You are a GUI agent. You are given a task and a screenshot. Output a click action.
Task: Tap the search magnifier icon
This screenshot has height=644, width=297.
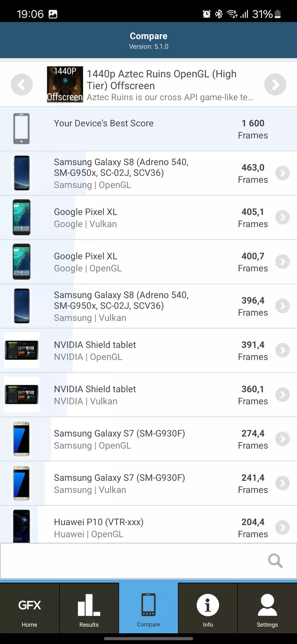(x=275, y=561)
